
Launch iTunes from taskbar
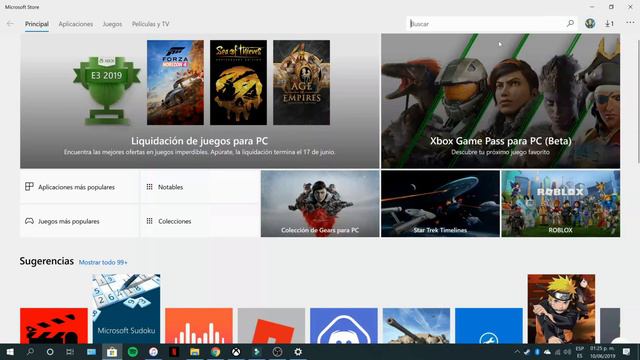pyautogui.click(x=153, y=352)
